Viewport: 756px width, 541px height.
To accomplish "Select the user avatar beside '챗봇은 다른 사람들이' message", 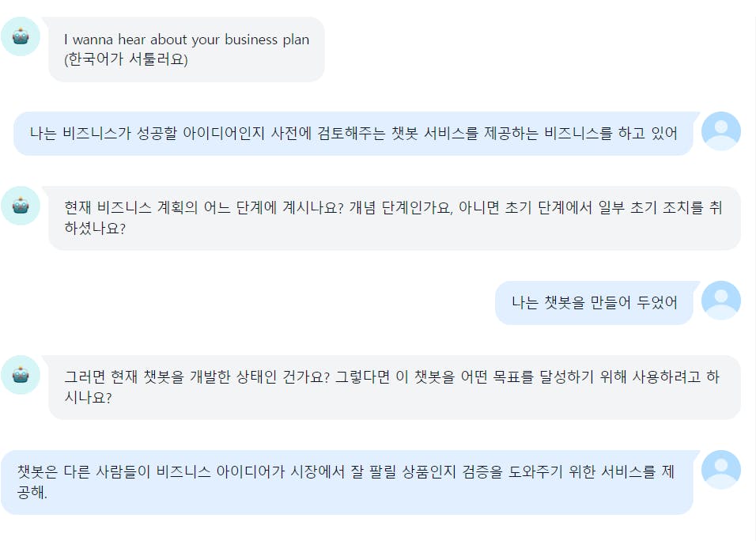I will tap(720, 470).
